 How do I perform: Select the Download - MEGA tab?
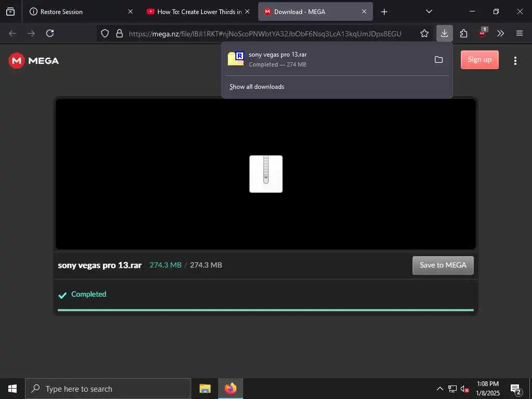point(315,11)
